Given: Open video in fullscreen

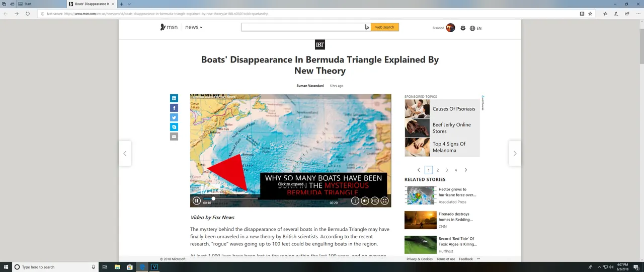Looking at the screenshot, I should (x=384, y=201).
